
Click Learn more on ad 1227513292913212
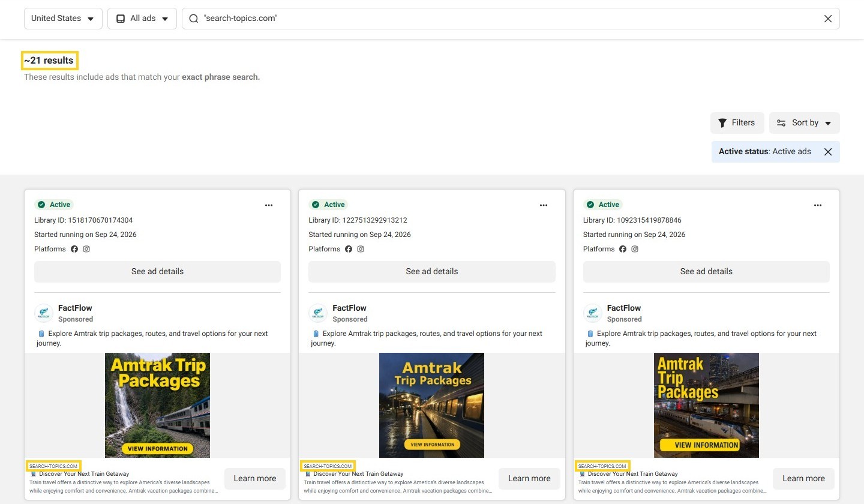point(529,478)
